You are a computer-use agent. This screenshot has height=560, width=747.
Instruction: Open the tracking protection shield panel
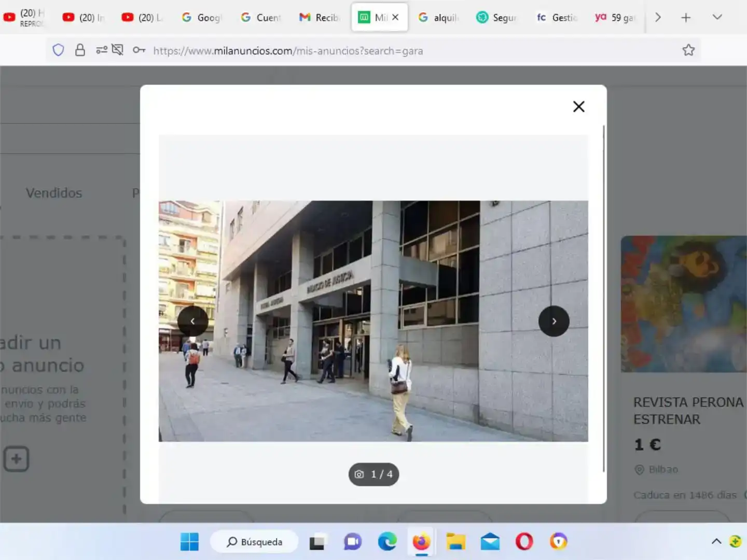tap(58, 50)
